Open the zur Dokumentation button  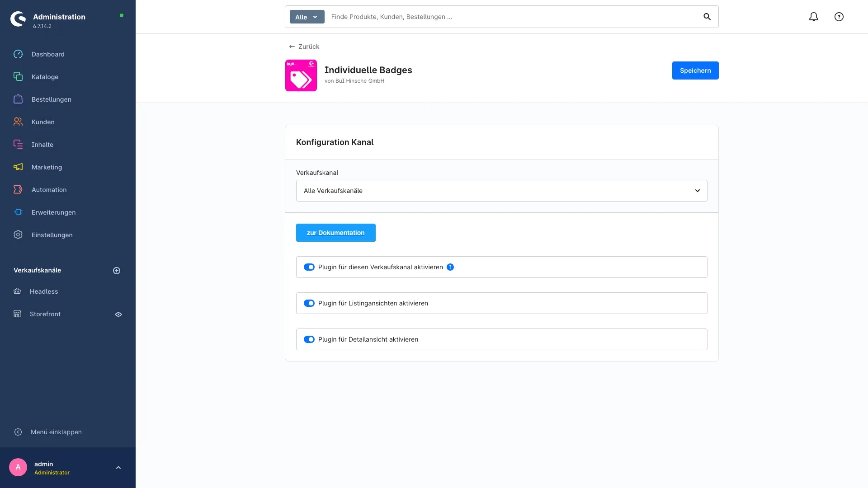335,233
